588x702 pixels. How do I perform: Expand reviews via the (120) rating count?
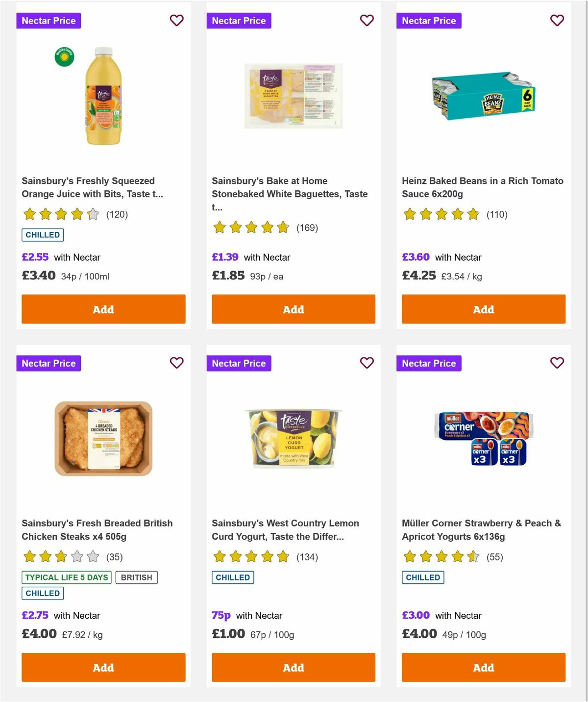click(x=117, y=214)
